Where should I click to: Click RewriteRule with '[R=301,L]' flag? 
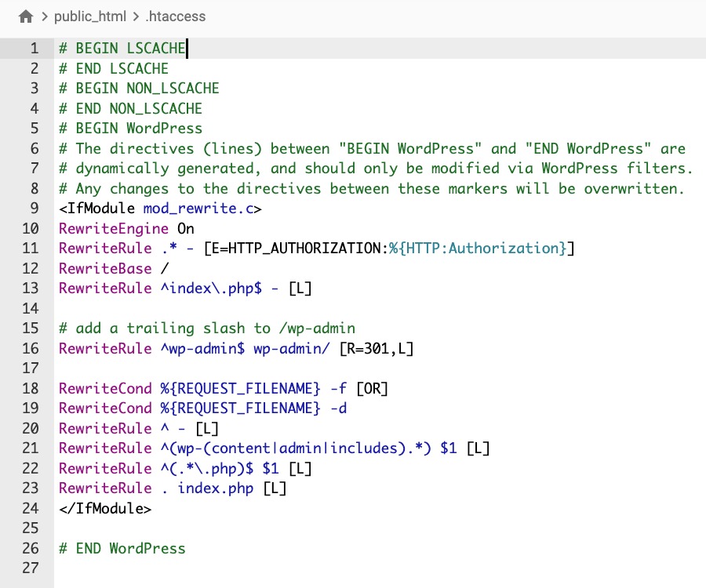point(236,349)
